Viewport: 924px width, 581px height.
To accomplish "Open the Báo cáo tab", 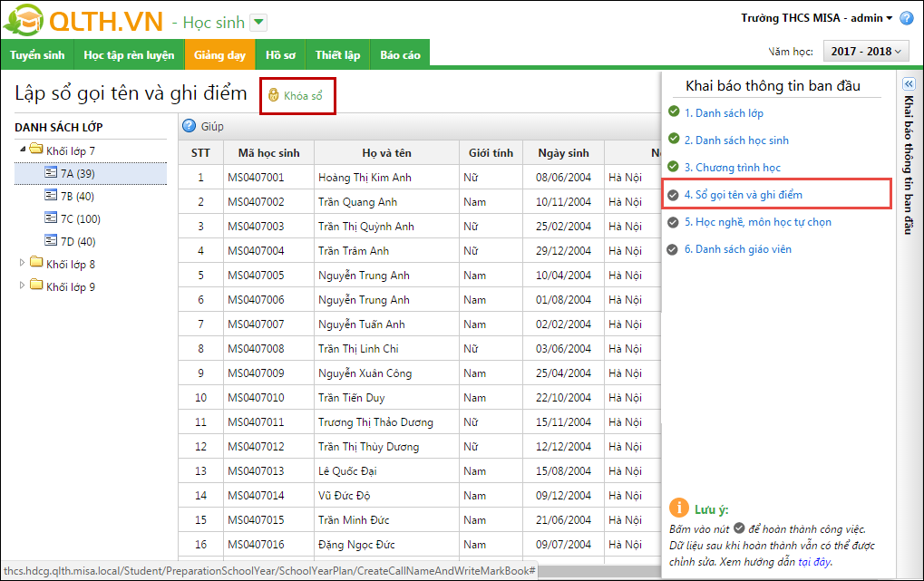I will pyautogui.click(x=400, y=55).
